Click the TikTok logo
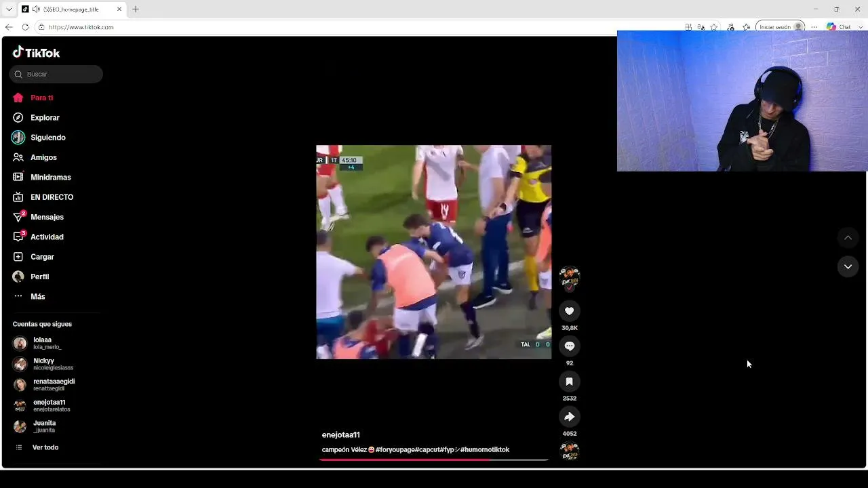The width and height of the screenshot is (868, 488). [36, 52]
